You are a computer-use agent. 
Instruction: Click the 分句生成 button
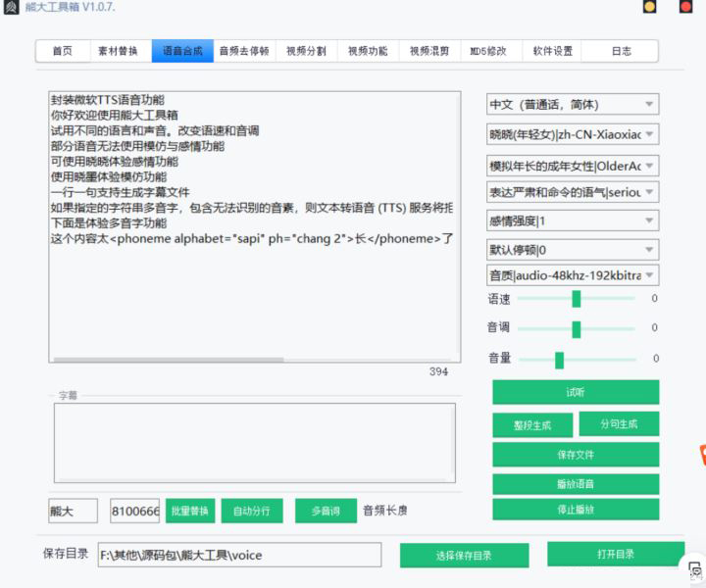click(619, 423)
